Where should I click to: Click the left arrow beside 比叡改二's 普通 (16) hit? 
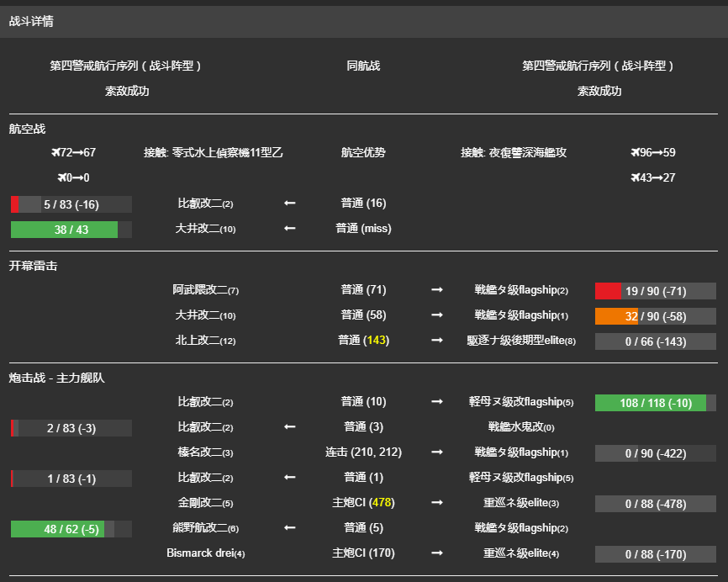289,204
